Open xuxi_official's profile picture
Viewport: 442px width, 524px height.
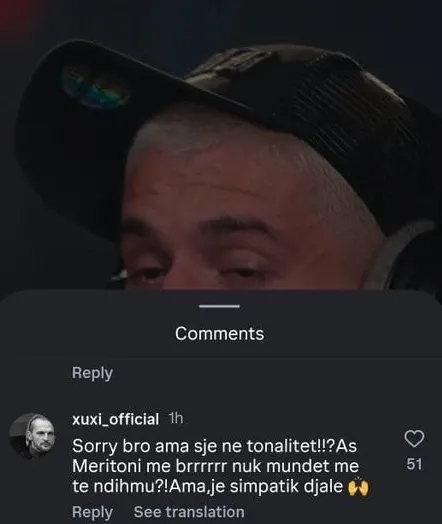point(32,436)
